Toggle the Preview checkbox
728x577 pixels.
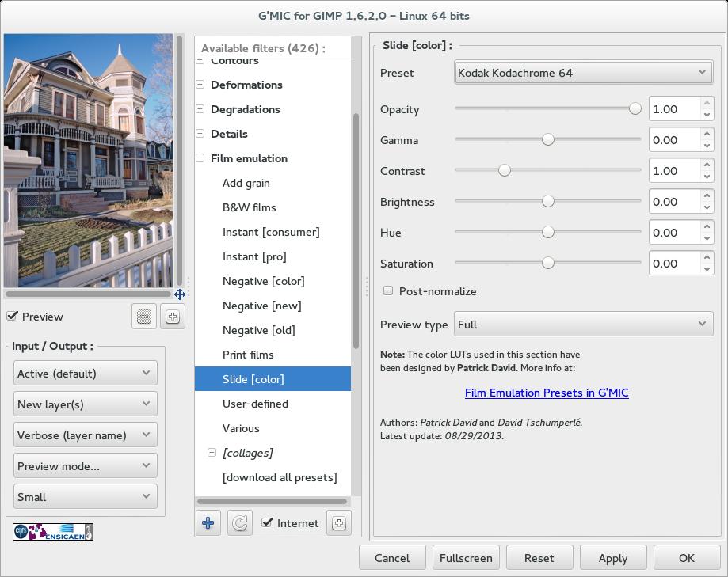click(x=13, y=317)
